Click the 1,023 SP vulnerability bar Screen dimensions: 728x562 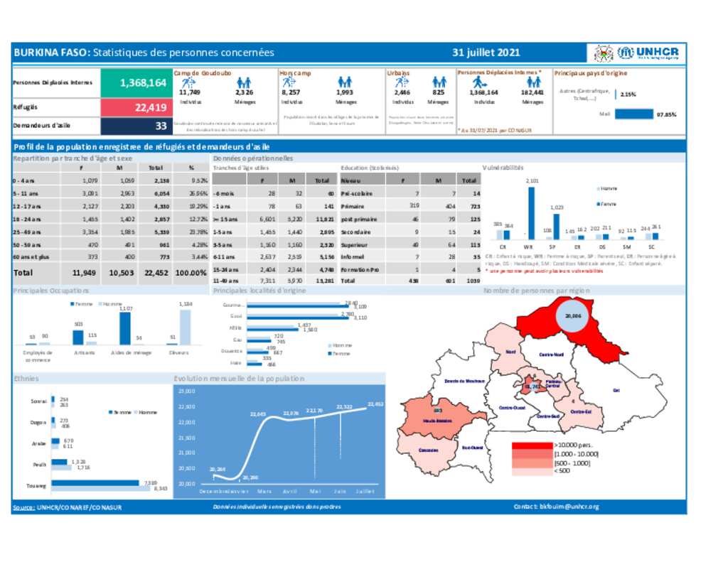pos(556,227)
